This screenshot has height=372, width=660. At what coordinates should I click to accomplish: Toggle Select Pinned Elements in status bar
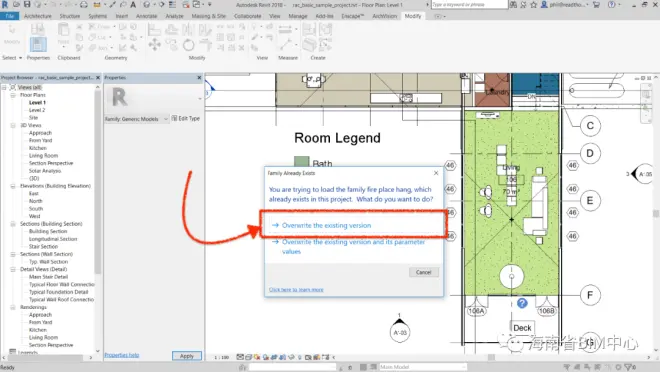click(588, 367)
